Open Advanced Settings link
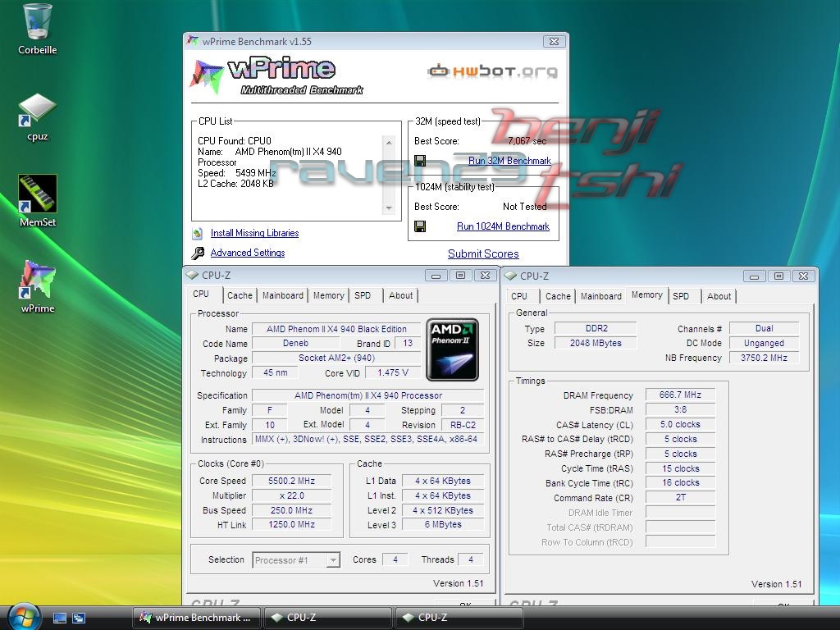Image resolution: width=840 pixels, height=630 pixels. pyautogui.click(x=248, y=253)
